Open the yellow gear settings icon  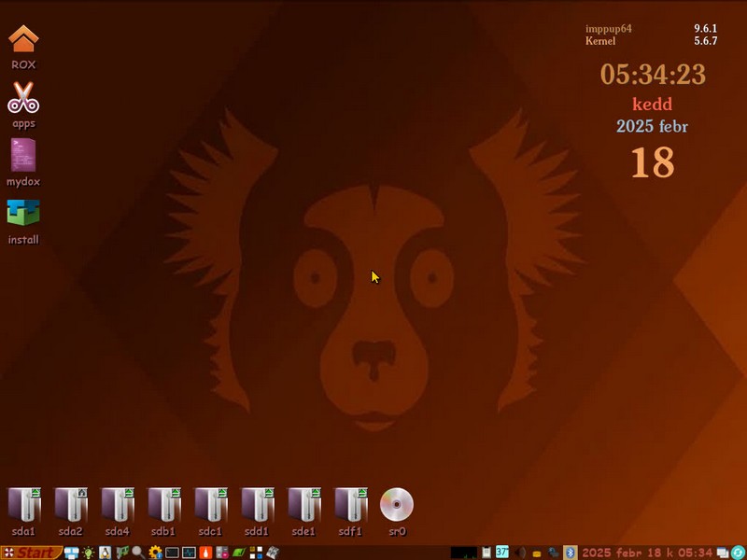pos(155,553)
